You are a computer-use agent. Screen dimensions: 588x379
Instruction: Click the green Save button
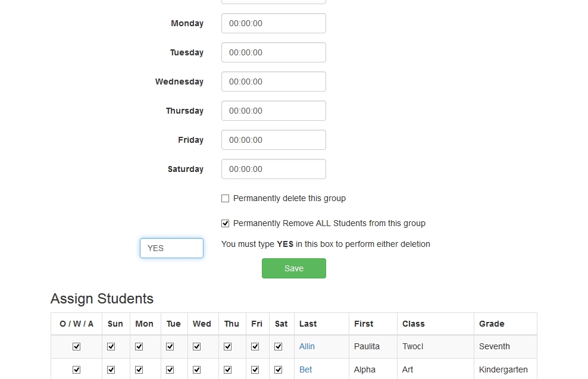click(x=293, y=268)
